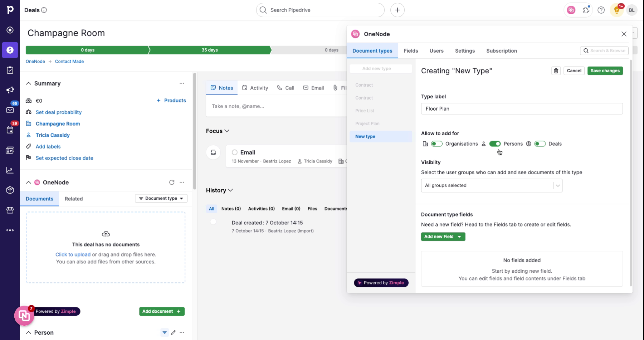Open Marketplace store icon in sidebar
This screenshot has width=644, height=340.
pos(10,210)
